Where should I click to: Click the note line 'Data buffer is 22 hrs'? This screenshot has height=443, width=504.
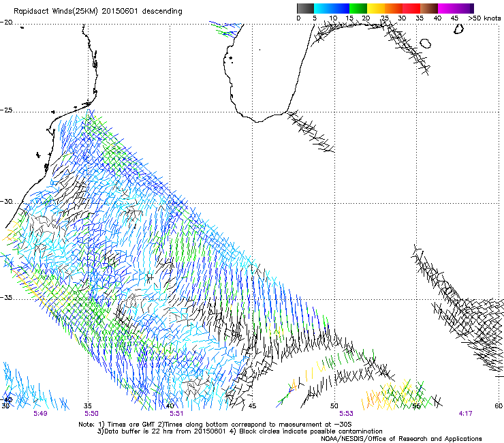coord(240,431)
